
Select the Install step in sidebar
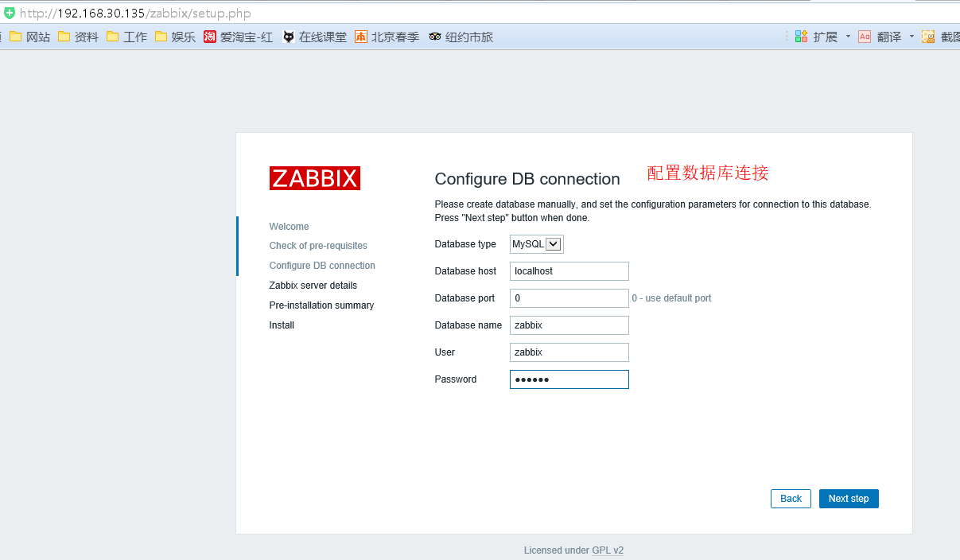pos(282,325)
